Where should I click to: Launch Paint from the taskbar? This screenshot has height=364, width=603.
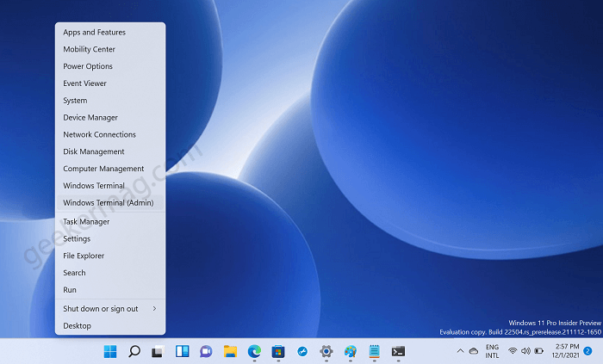click(351, 351)
